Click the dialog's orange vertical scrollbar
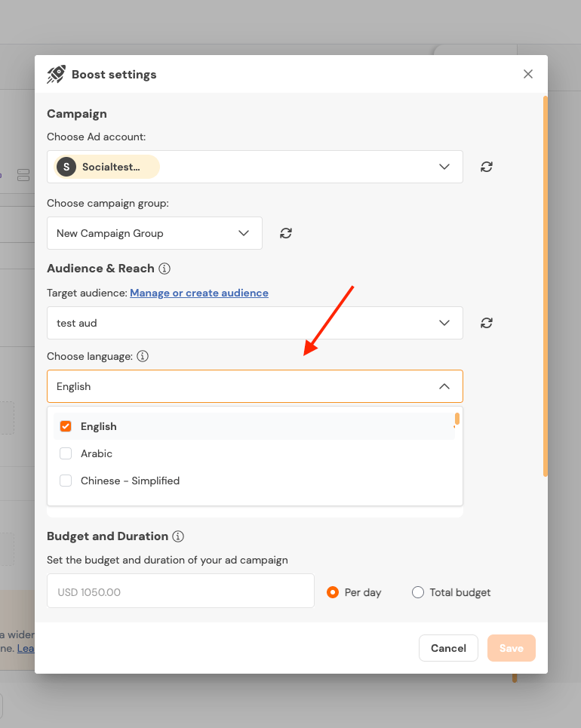The height and width of the screenshot is (728, 581). [546, 286]
